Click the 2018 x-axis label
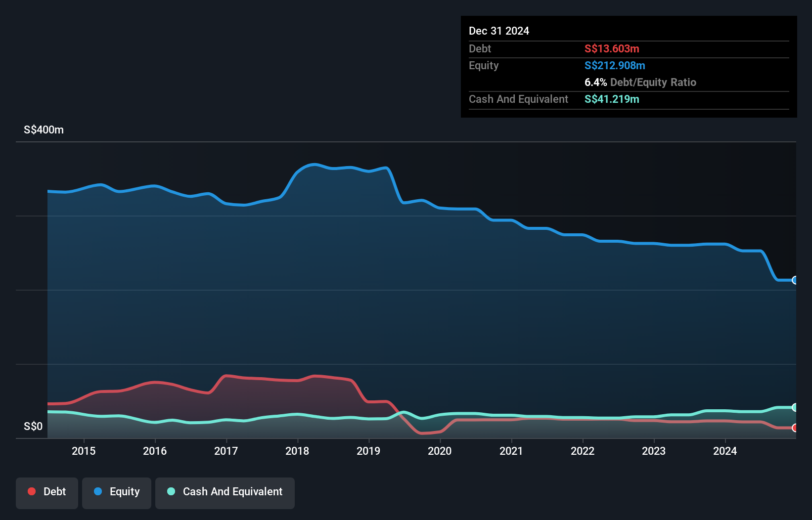 297,451
